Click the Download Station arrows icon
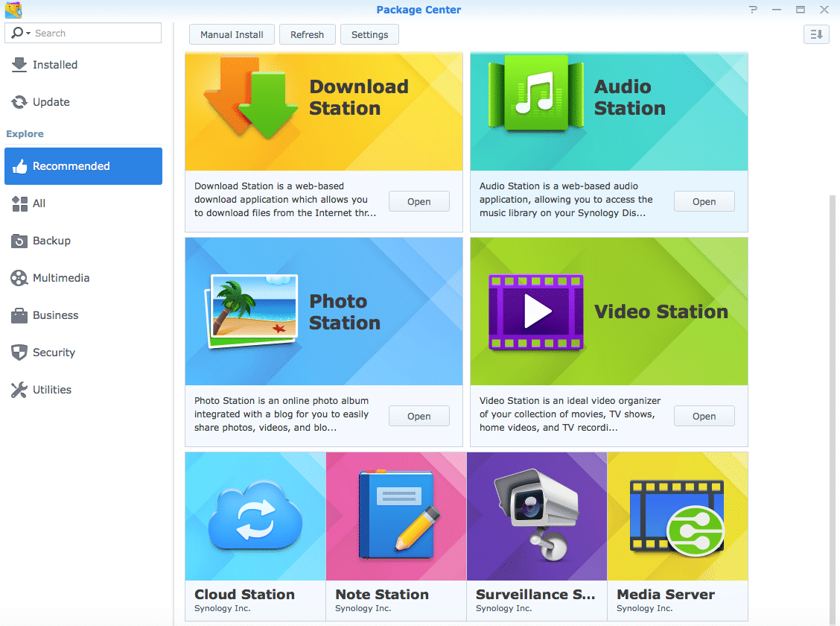This screenshot has width=840, height=626. 250,98
